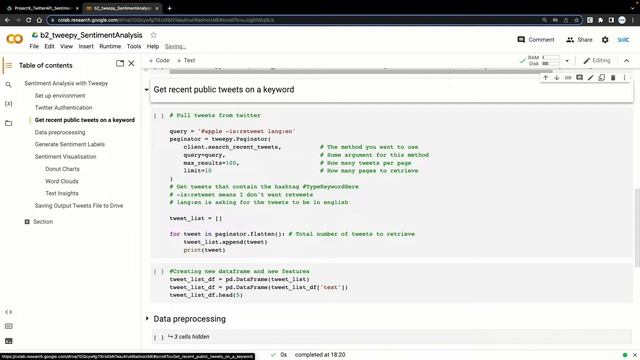640x360 pixels.
Task: Click the notebook vertical scrollbar
Action: [x=637, y=228]
